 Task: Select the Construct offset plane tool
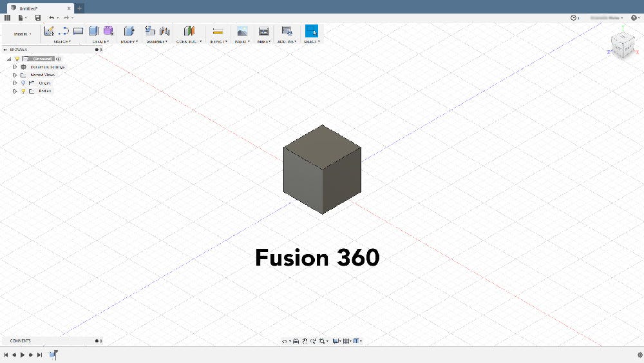coord(189,31)
